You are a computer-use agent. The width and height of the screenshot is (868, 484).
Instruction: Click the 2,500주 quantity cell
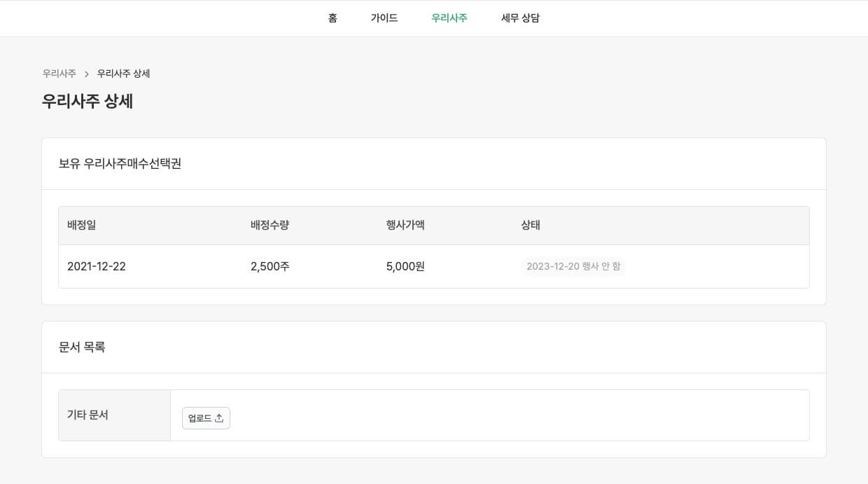(270, 266)
